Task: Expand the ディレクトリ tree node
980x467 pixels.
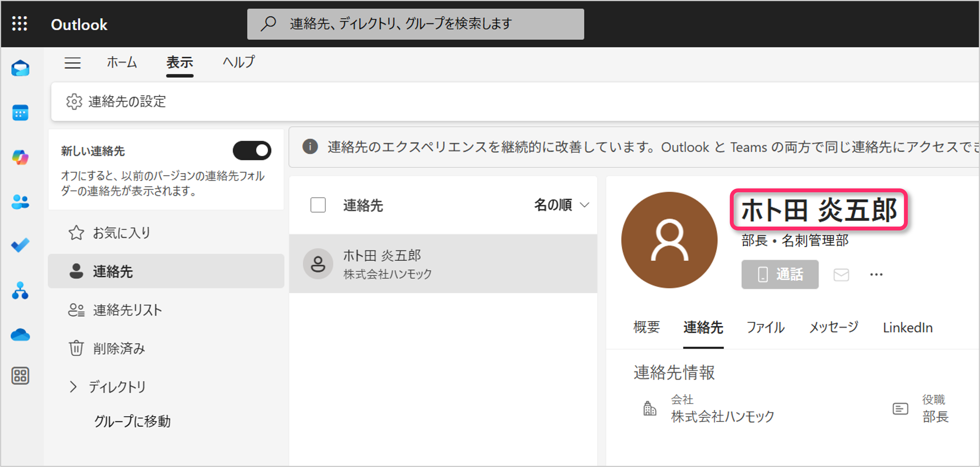Action: pyautogui.click(x=73, y=387)
